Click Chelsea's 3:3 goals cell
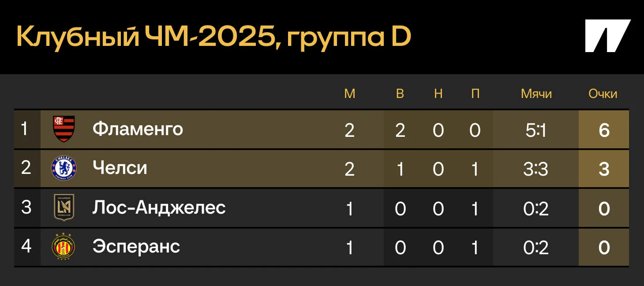The height and width of the screenshot is (286, 644). 536,169
